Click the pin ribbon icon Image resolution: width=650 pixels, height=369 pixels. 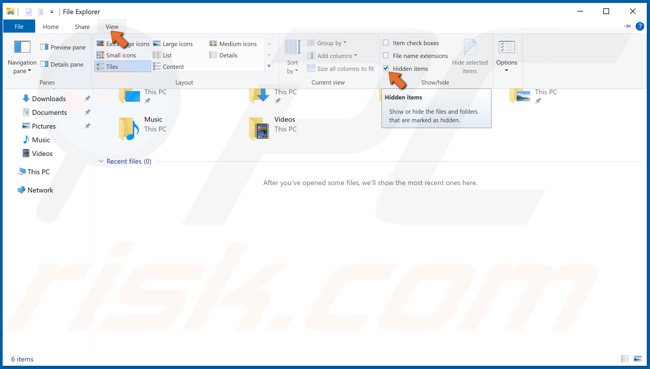[x=627, y=26]
